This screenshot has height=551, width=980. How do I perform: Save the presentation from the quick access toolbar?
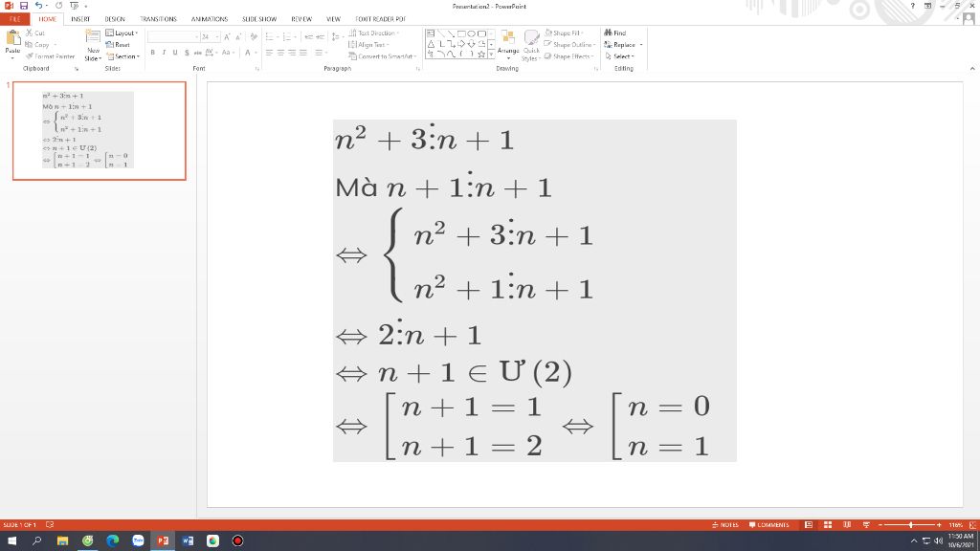[24, 6]
